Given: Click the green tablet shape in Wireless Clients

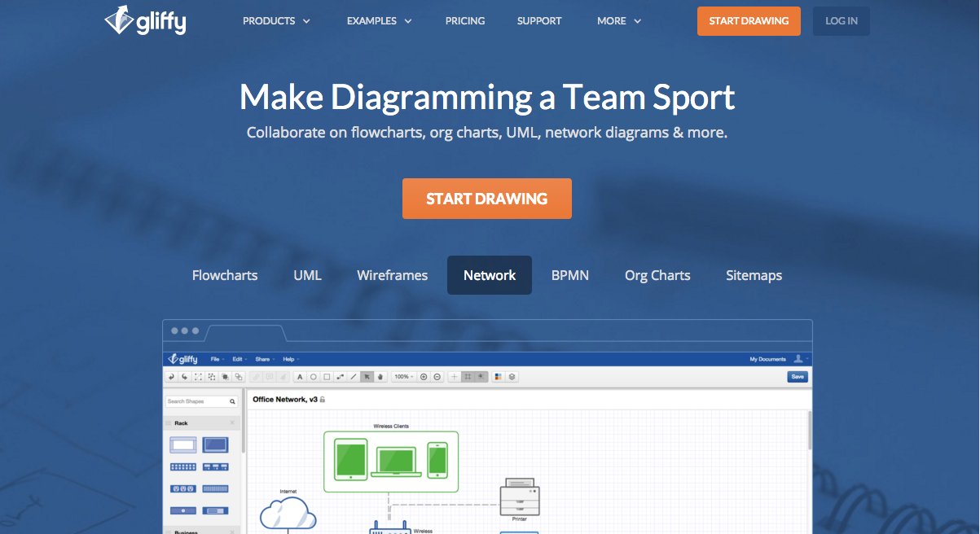Looking at the screenshot, I should [350, 458].
